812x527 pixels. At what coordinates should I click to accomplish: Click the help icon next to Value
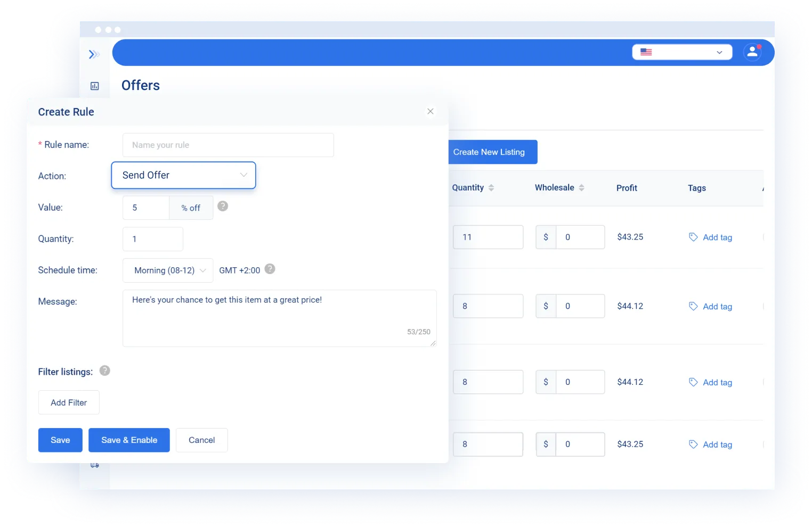223,206
